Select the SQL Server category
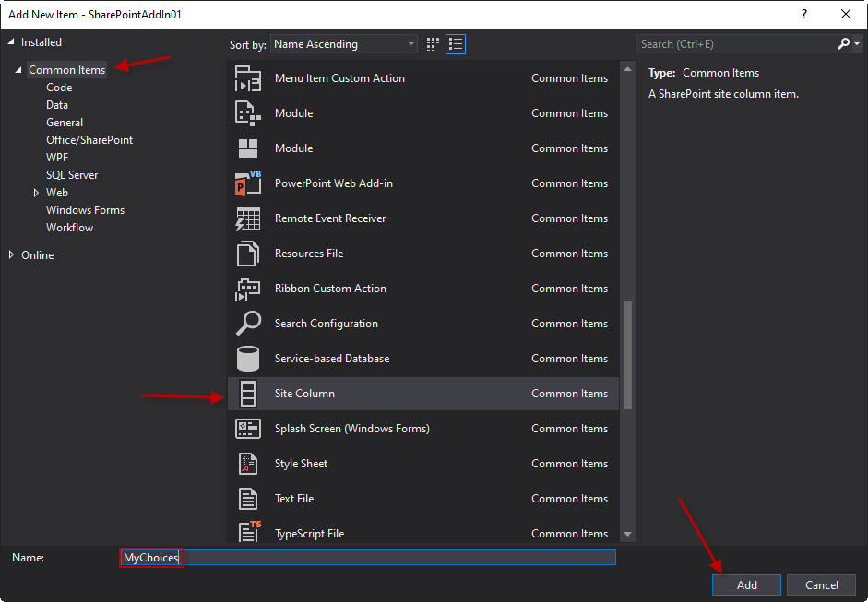 click(72, 175)
